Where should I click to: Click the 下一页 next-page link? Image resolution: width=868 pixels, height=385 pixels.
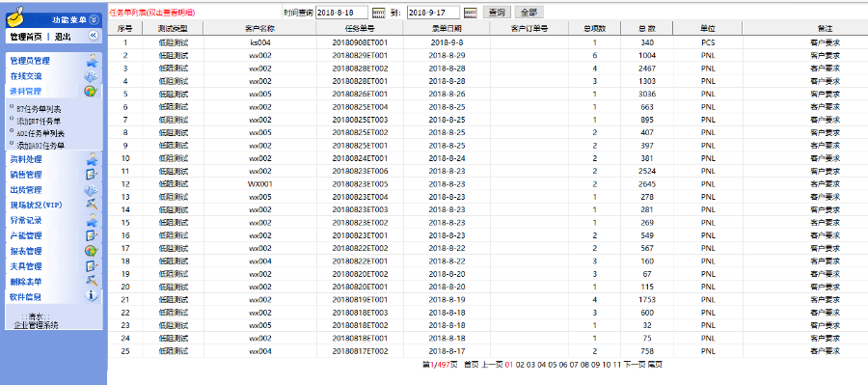coord(635,365)
